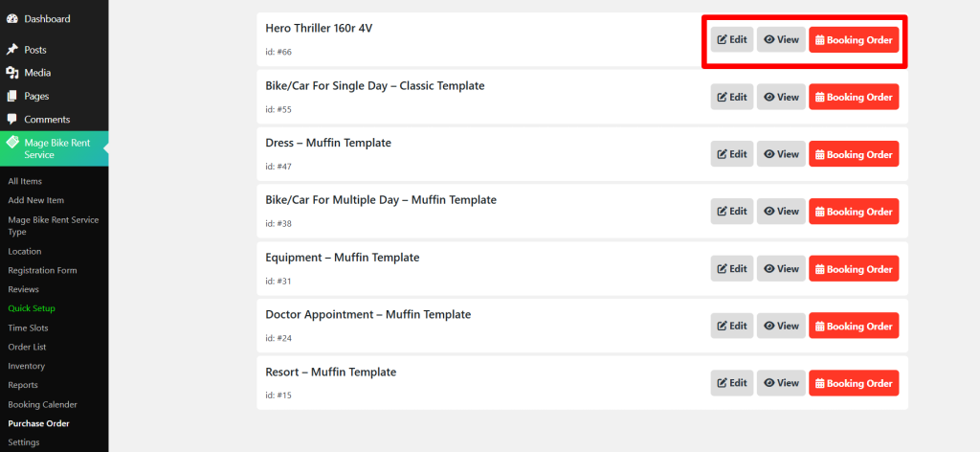
Task: Click the Hero Thriller 160r 4V title
Action: click(319, 29)
